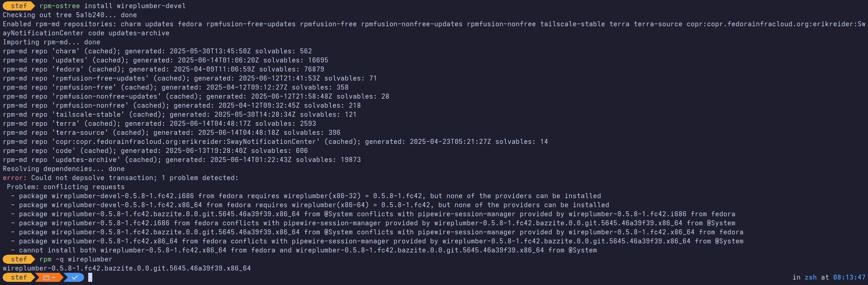The width and height of the screenshot is (868, 285).
Task: Click the terminal cursor block
Action: coord(90,277)
